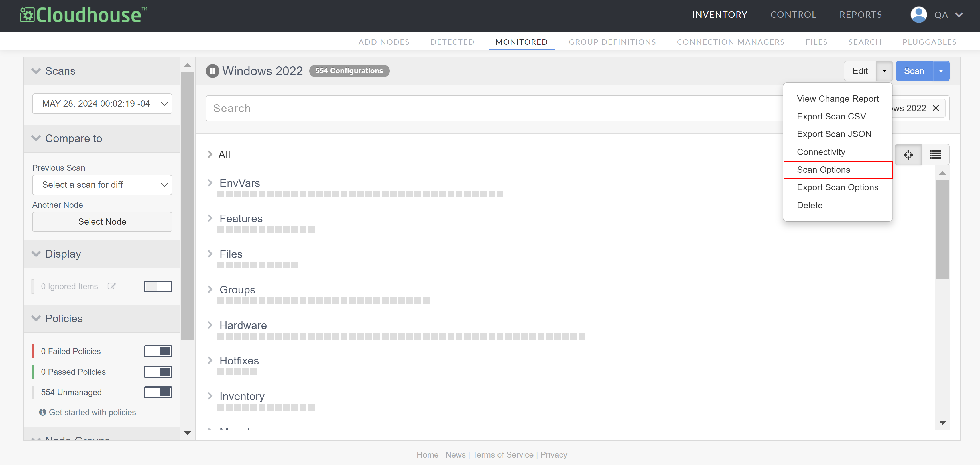Click the Cloudhouse logo
Image resolution: width=980 pixels, height=465 pixels.
click(x=83, y=15)
